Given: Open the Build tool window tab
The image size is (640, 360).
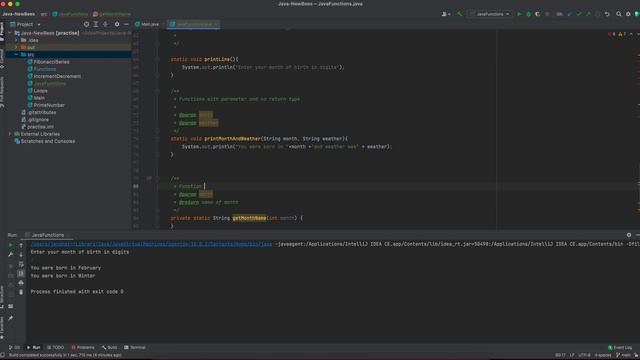Looking at the screenshot, I should click(x=109, y=348).
